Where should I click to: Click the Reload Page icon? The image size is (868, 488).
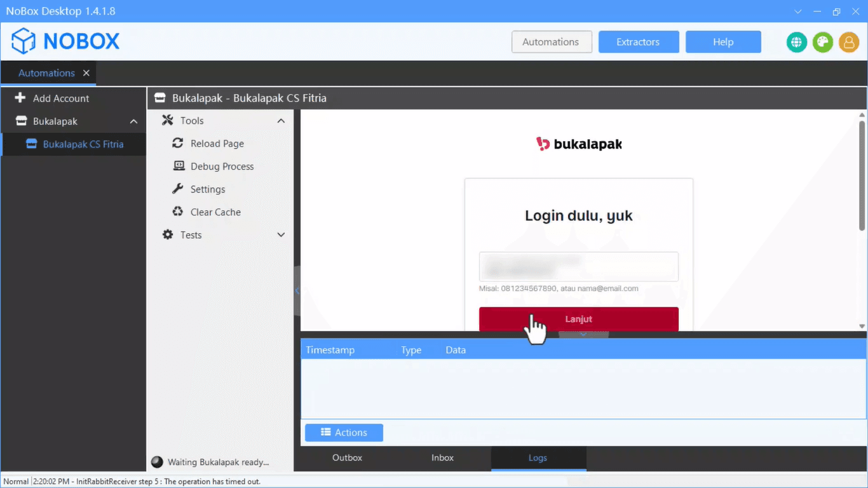click(177, 143)
